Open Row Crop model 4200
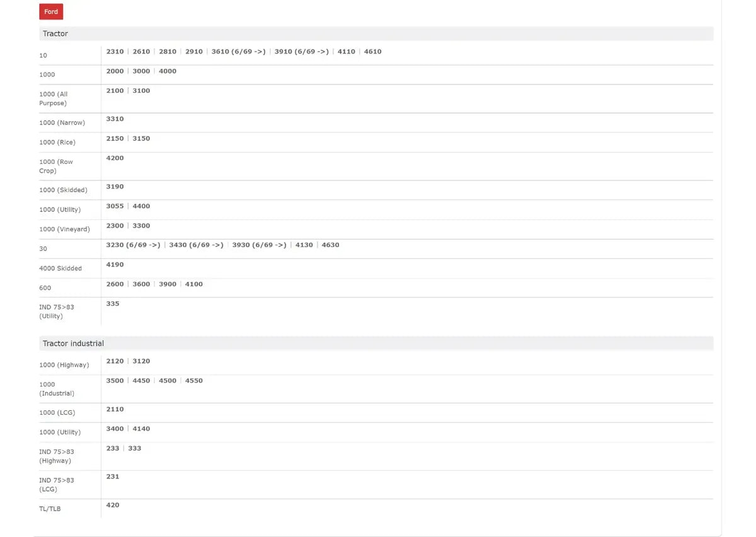The image size is (756, 537). (115, 158)
